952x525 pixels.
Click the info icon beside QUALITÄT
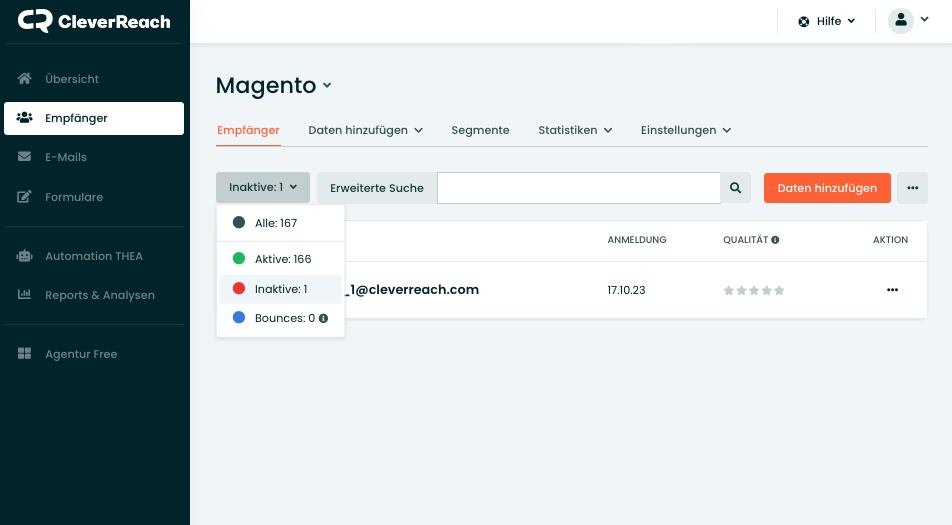coord(775,240)
